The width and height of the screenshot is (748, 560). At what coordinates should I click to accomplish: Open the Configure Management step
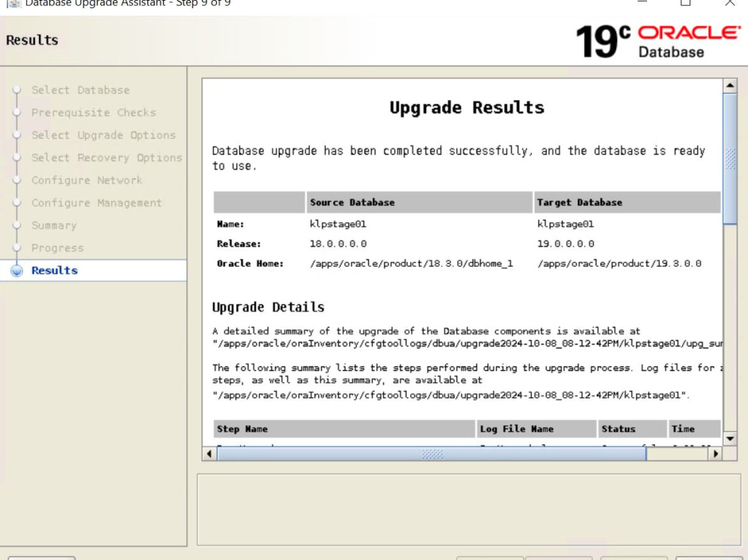point(96,203)
